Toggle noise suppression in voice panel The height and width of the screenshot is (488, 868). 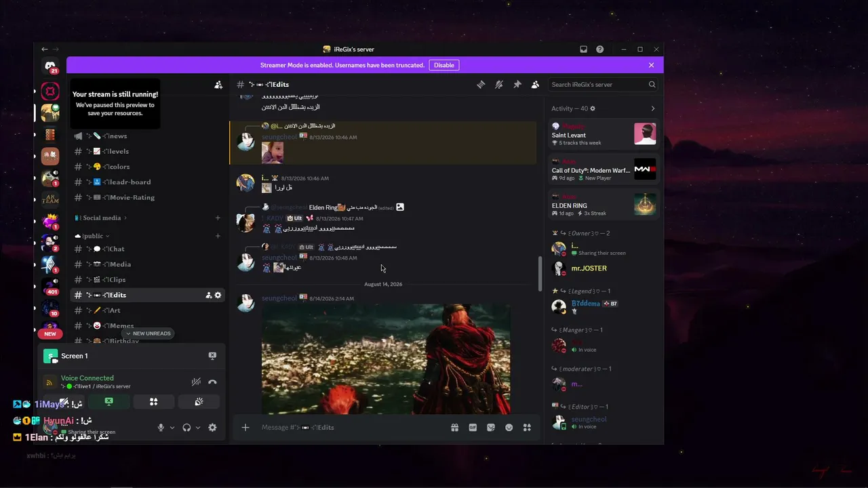coord(196,382)
